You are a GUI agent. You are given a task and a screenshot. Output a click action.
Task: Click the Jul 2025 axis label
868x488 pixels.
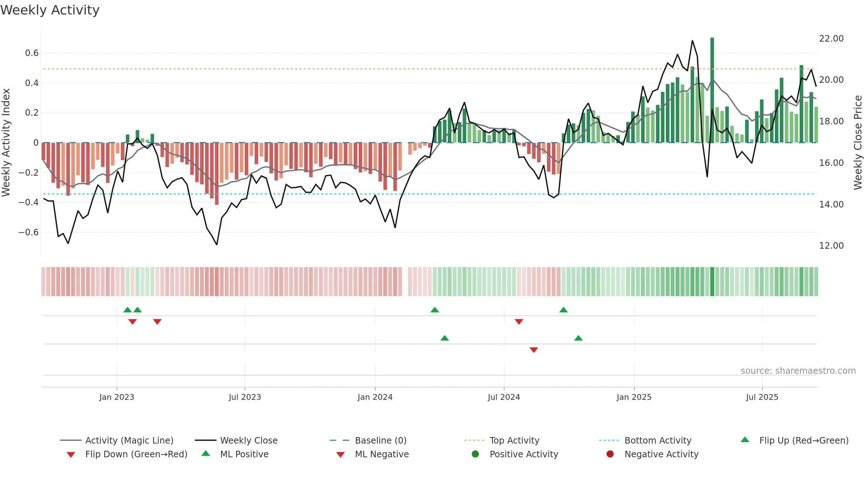pyautogui.click(x=762, y=397)
